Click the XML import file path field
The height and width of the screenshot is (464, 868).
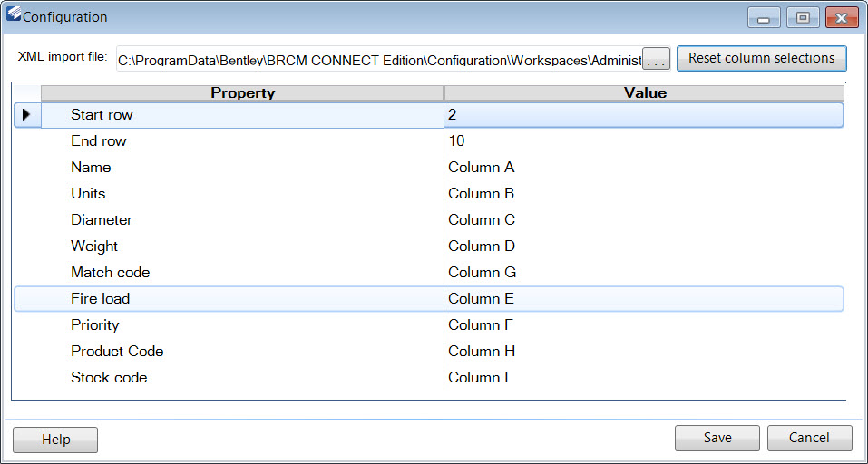click(x=379, y=59)
